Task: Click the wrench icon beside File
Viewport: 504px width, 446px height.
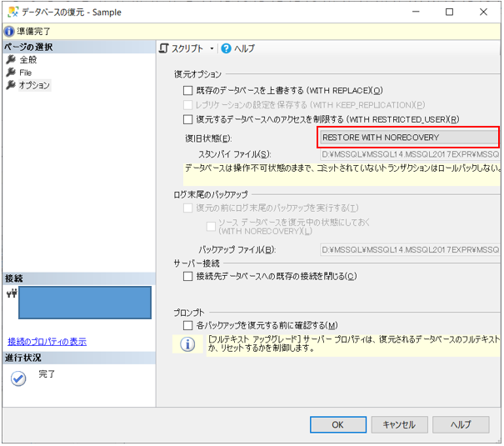Action: [x=11, y=73]
